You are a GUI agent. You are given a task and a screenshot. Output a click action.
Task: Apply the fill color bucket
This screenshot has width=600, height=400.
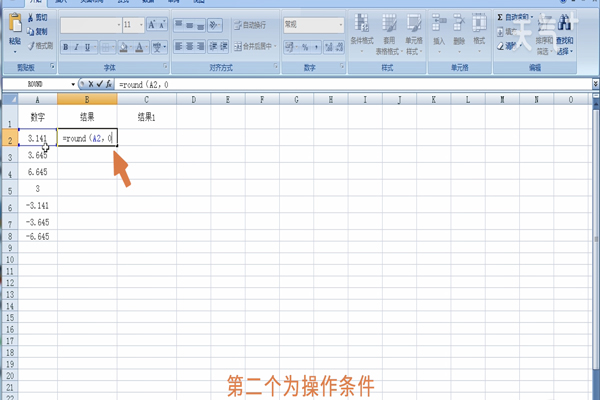point(123,47)
